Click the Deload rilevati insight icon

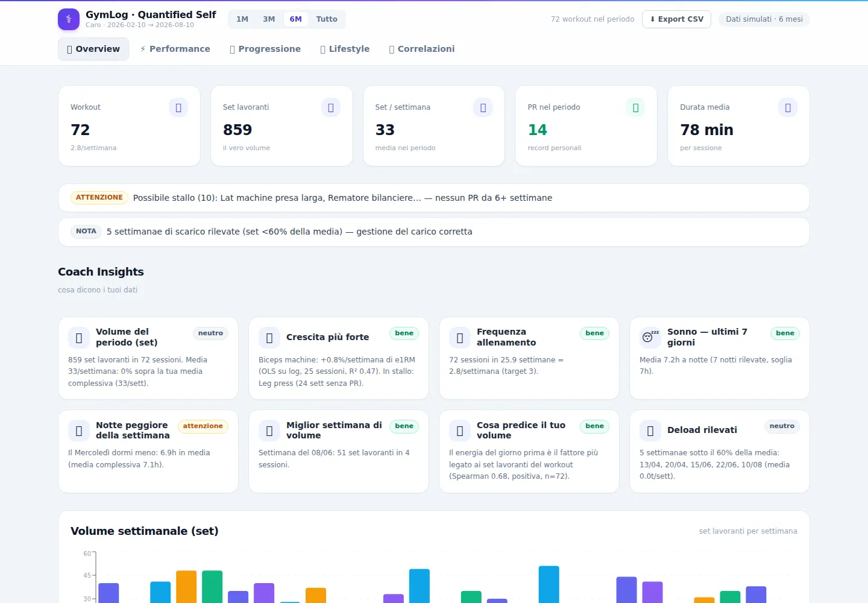point(650,431)
